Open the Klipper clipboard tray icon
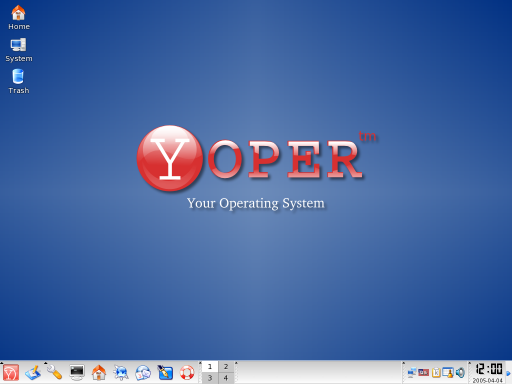Screen dimensions: 512x384 click(x=436, y=373)
